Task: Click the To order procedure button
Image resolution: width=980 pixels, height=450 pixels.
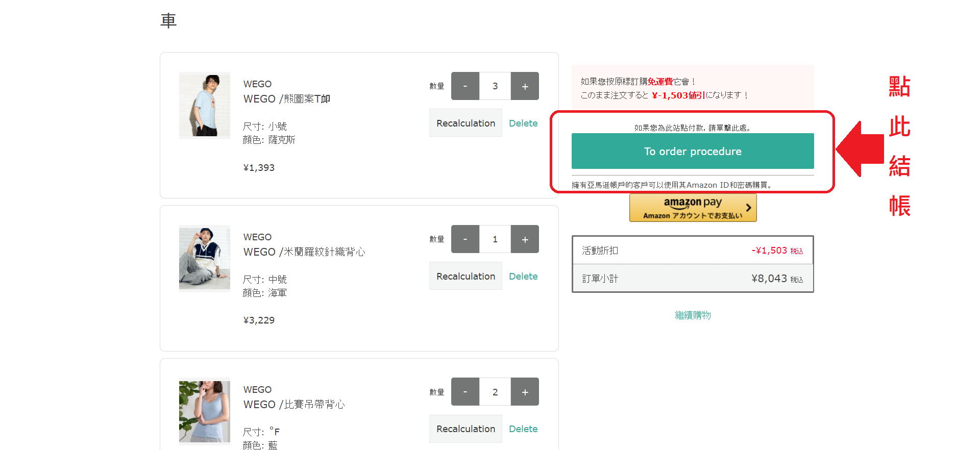Action: pos(693,152)
